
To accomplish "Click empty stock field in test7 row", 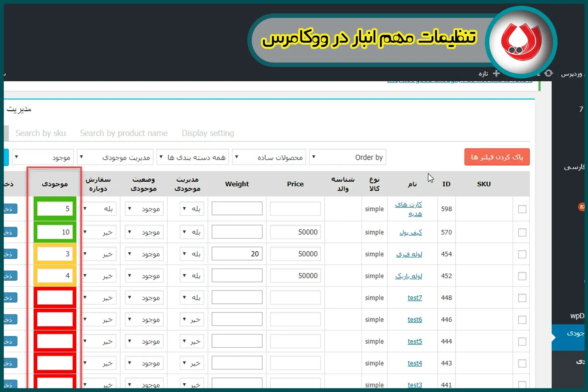I will (x=55, y=298).
